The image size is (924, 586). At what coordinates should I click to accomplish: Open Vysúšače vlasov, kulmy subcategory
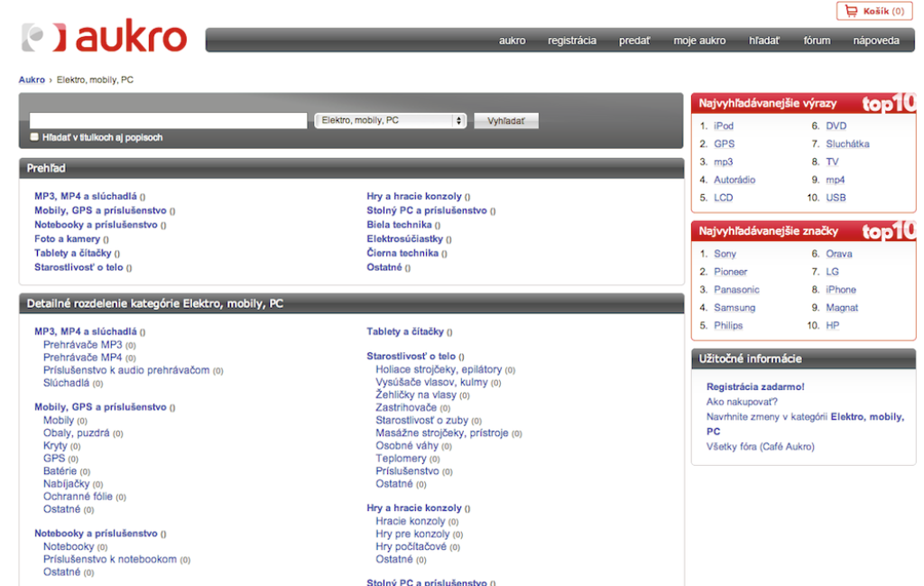point(431,382)
